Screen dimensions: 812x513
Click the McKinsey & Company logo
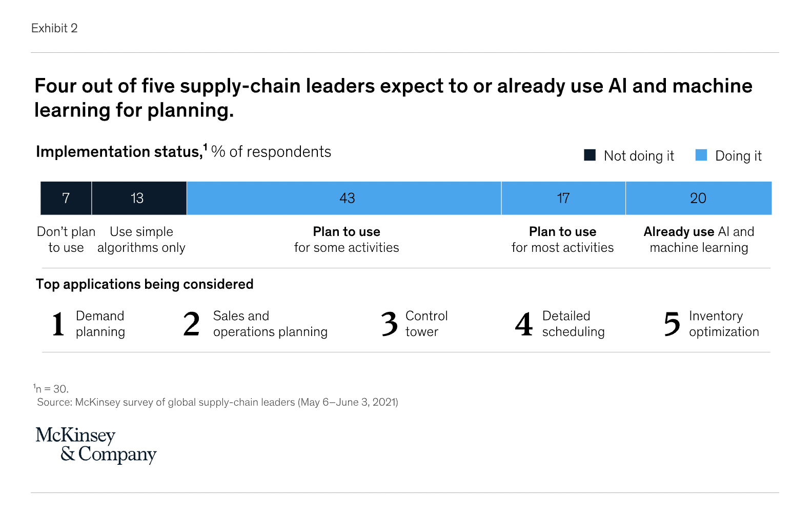coord(96,444)
